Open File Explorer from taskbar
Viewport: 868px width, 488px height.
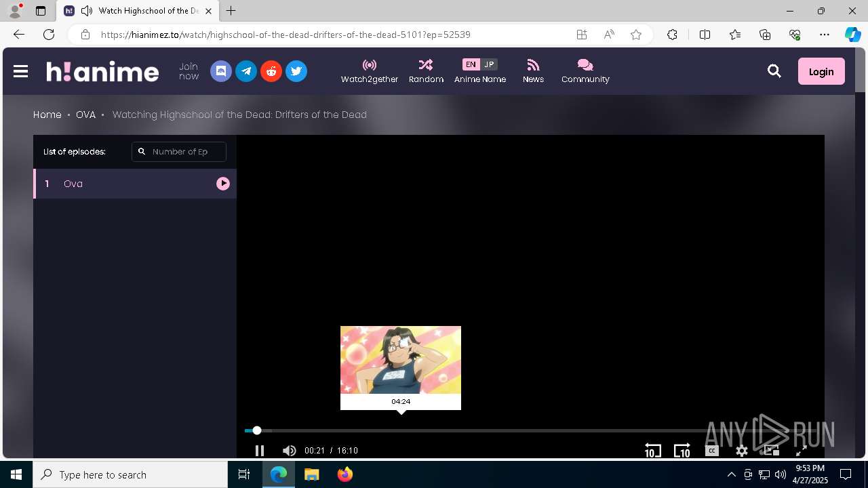[x=312, y=474]
